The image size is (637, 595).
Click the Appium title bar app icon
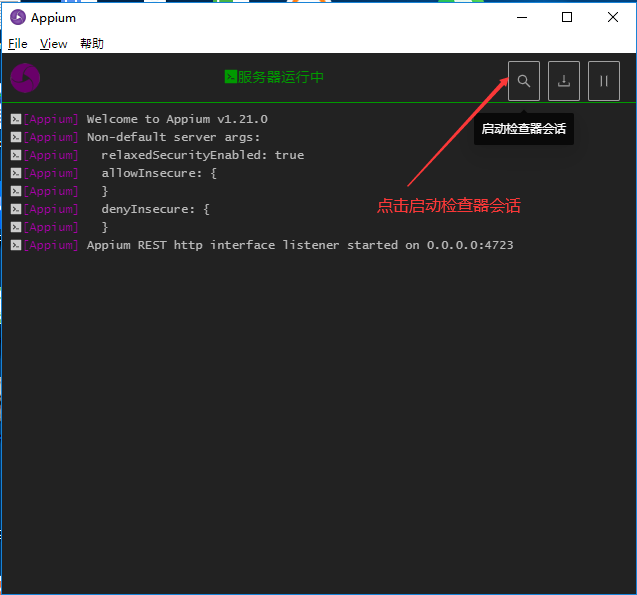point(18,17)
